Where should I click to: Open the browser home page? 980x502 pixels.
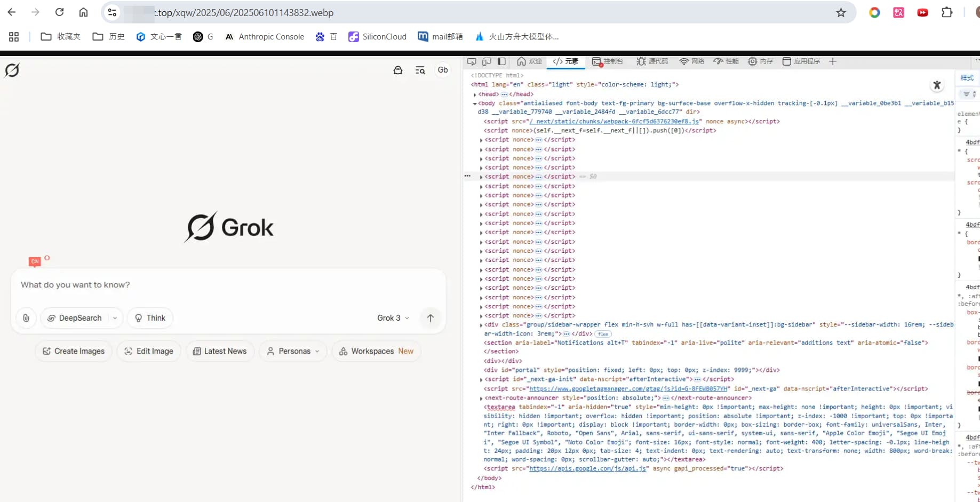pyautogui.click(x=83, y=12)
